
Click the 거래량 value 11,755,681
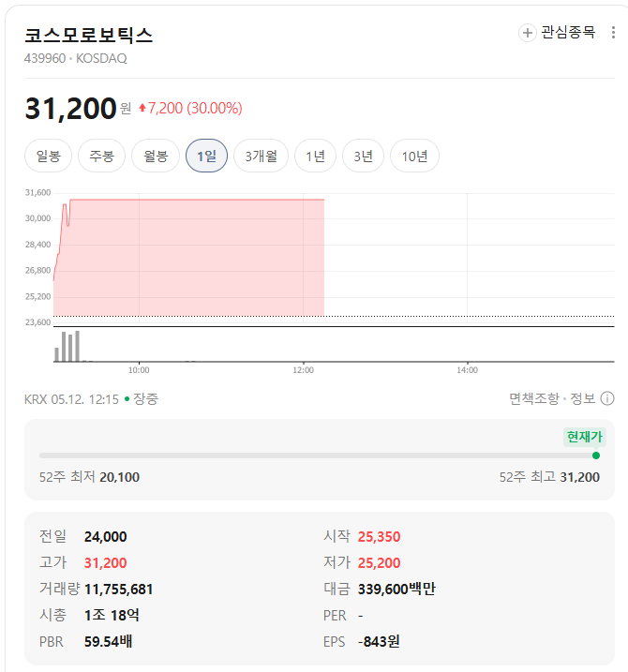point(119,590)
